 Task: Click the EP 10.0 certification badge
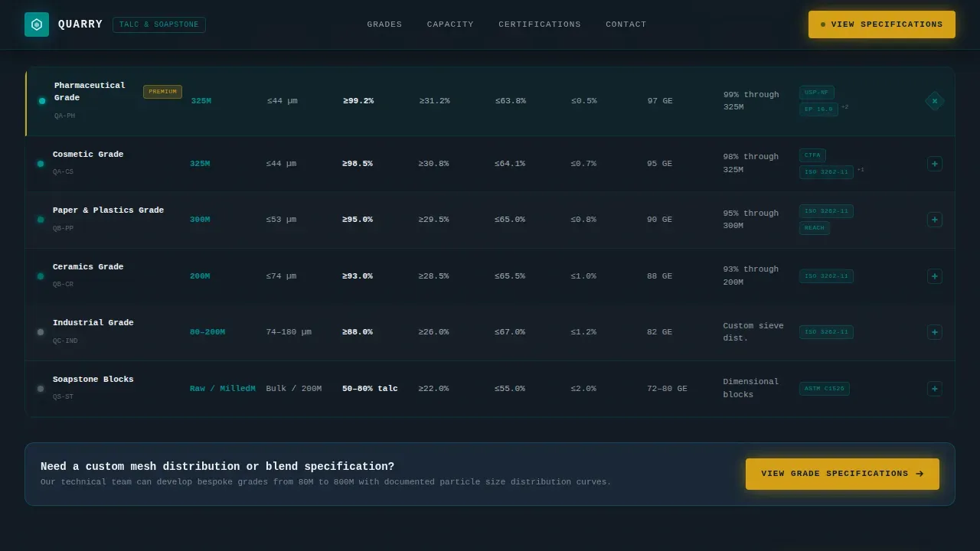click(x=818, y=109)
